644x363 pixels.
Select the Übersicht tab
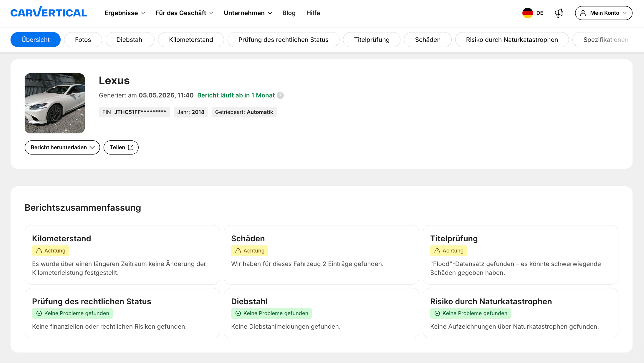tap(35, 39)
